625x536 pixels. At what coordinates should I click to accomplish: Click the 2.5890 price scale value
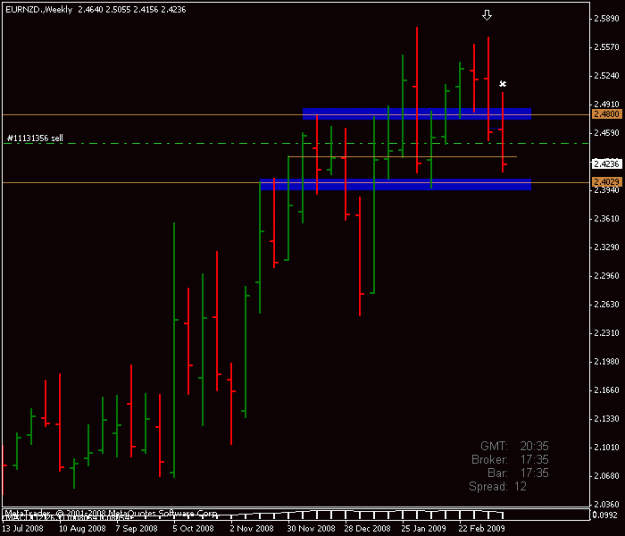click(606, 18)
